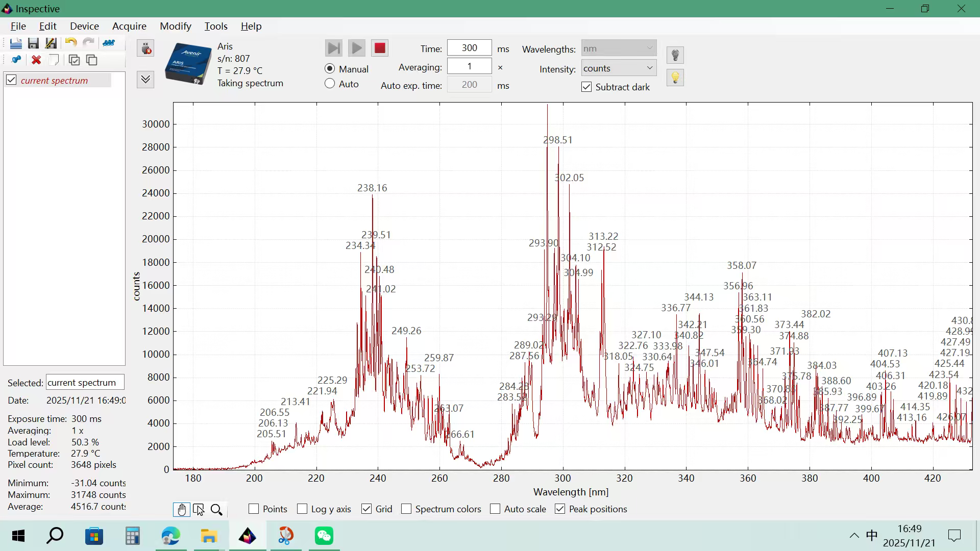
Task: Click the yellow undo arrow
Action: [70, 43]
